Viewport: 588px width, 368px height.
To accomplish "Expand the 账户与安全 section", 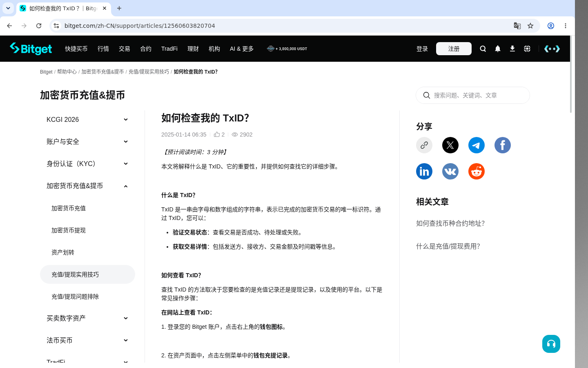I will pos(126,141).
